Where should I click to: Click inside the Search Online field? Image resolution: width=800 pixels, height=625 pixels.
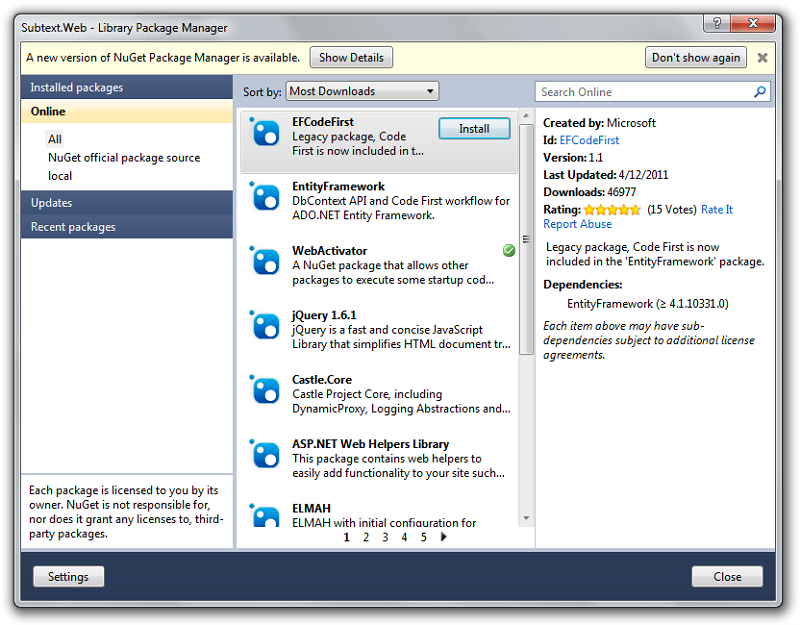(640, 91)
